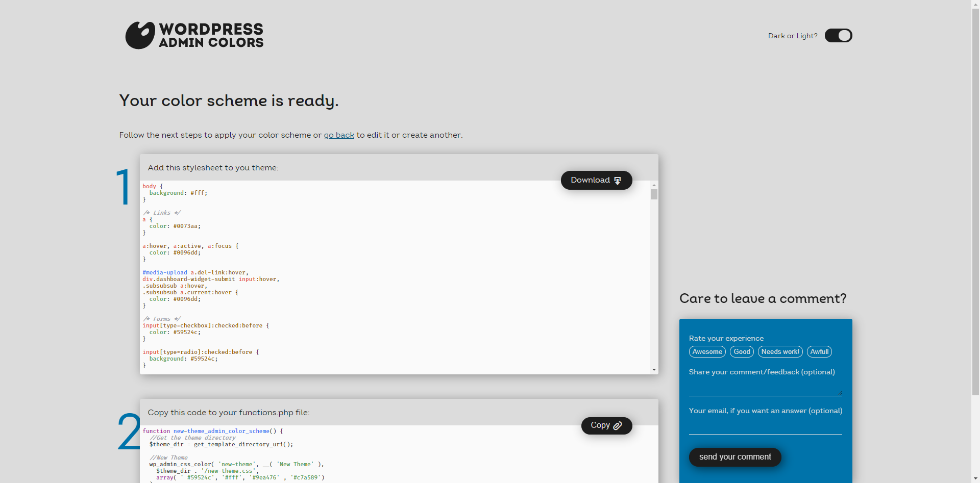Click the Download button for the stylesheet
This screenshot has height=483, width=980.
coord(596,180)
